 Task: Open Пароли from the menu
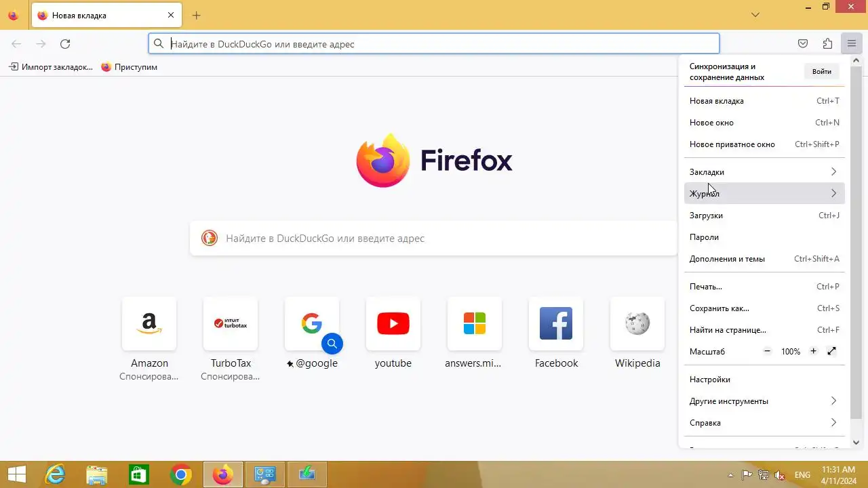(x=764, y=237)
